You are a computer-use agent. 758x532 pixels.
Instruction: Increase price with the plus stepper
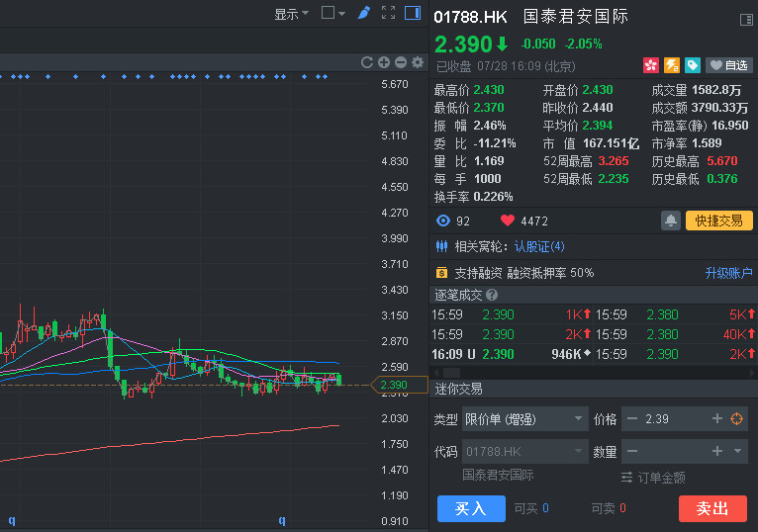(x=717, y=419)
